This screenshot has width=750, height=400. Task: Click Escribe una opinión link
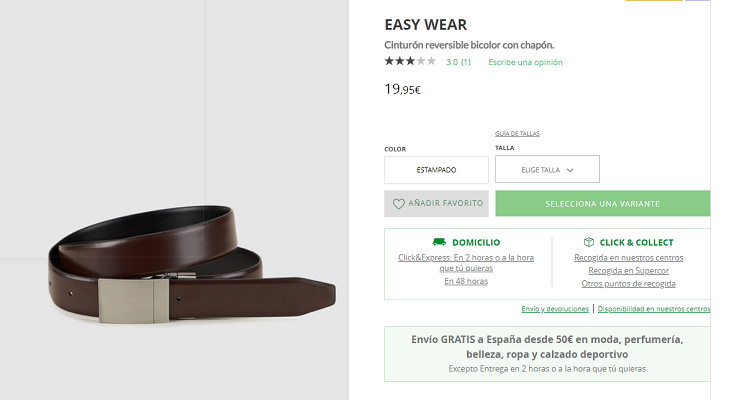point(525,62)
